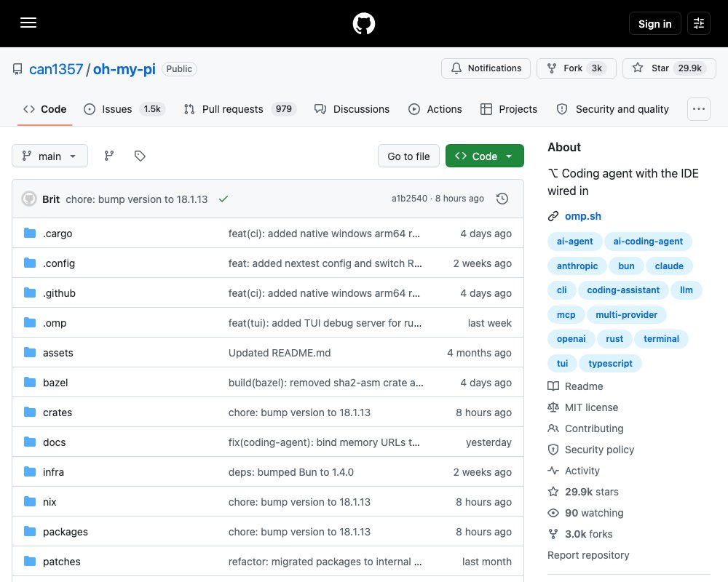
Task: Open the Pull requests tab
Action: [240, 109]
